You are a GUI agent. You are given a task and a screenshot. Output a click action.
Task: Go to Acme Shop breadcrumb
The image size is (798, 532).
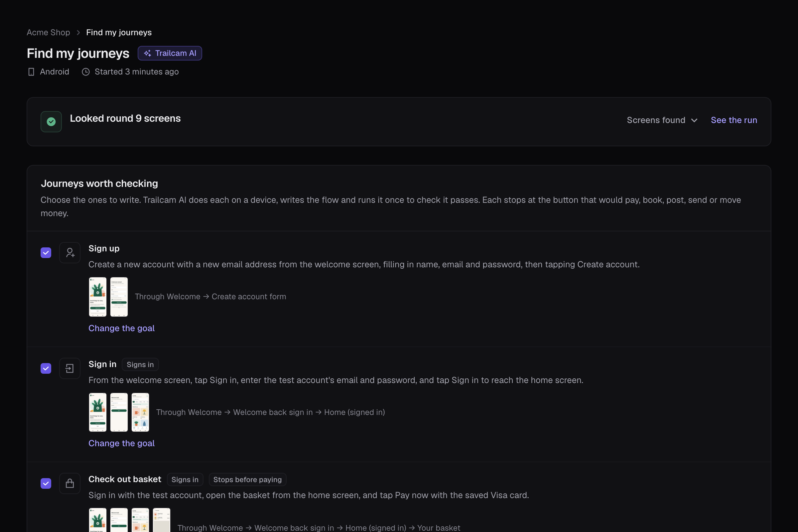coord(49,33)
